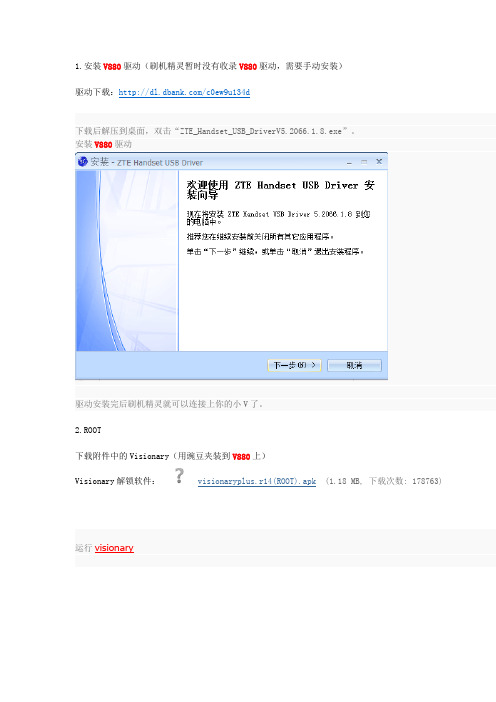This screenshot has width=496, height=702.
Task: Click the 1.18 MB download count text
Action: pyautogui.click(x=384, y=481)
